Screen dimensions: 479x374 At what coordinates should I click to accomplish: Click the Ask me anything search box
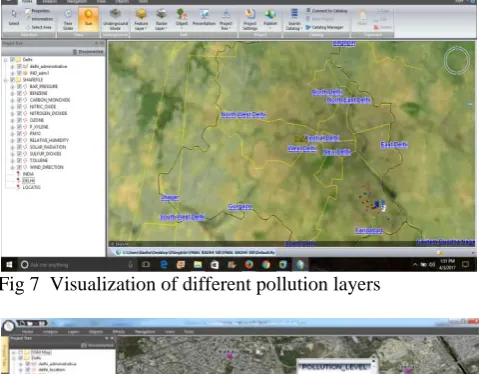coord(77,265)
